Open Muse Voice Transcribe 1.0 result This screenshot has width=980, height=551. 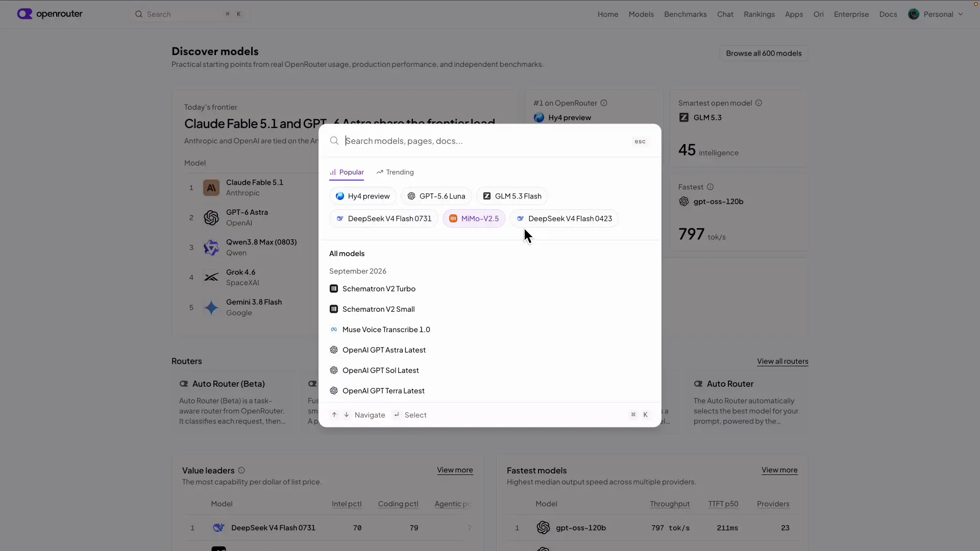[490, 330]
